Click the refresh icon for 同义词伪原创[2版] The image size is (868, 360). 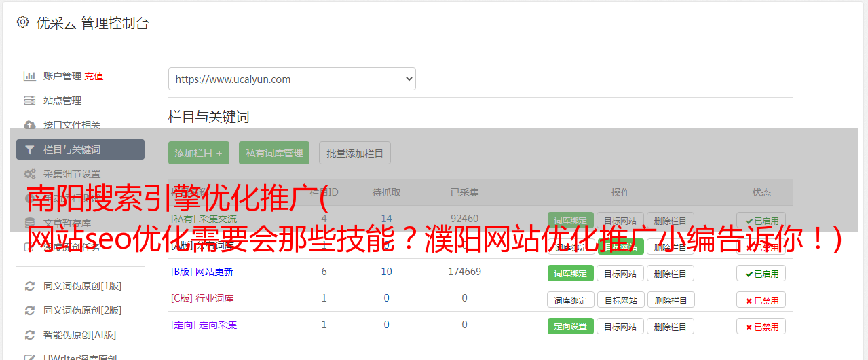29,310
